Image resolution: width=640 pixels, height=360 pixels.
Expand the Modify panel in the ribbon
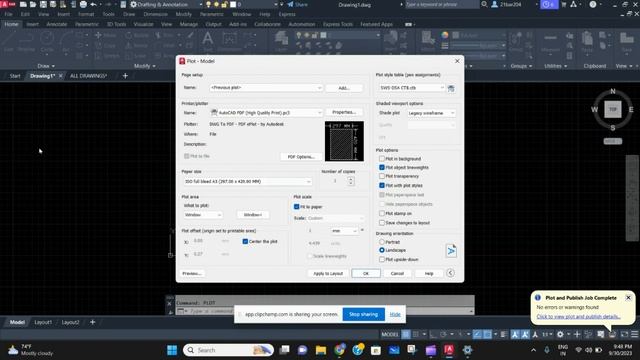tap(144, 66)
